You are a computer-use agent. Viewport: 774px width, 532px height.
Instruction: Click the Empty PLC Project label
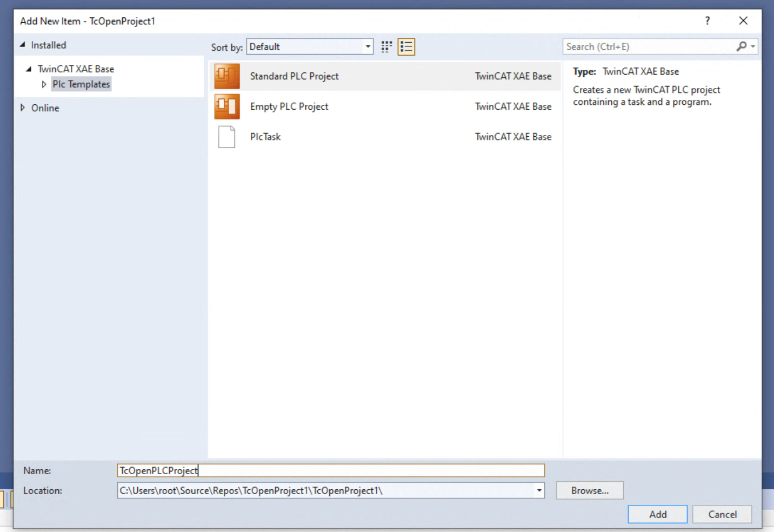(x=289, y=107)
